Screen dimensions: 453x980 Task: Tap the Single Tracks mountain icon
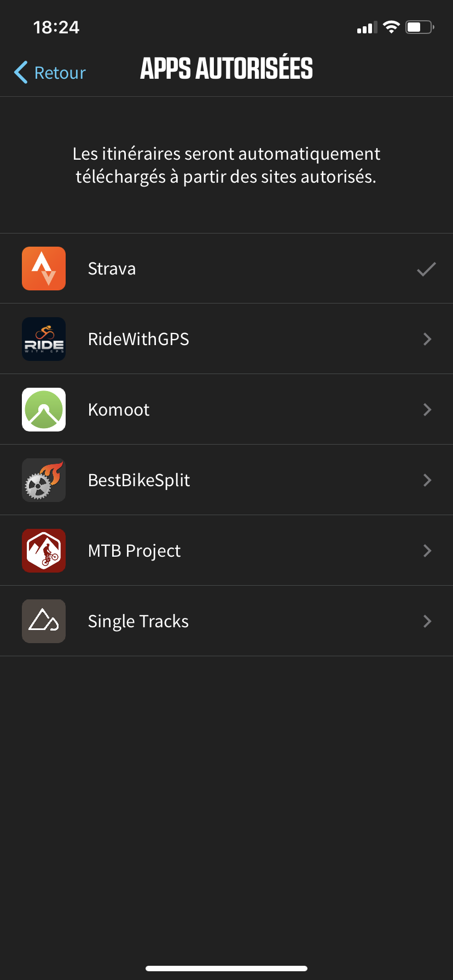coord(44,621)
